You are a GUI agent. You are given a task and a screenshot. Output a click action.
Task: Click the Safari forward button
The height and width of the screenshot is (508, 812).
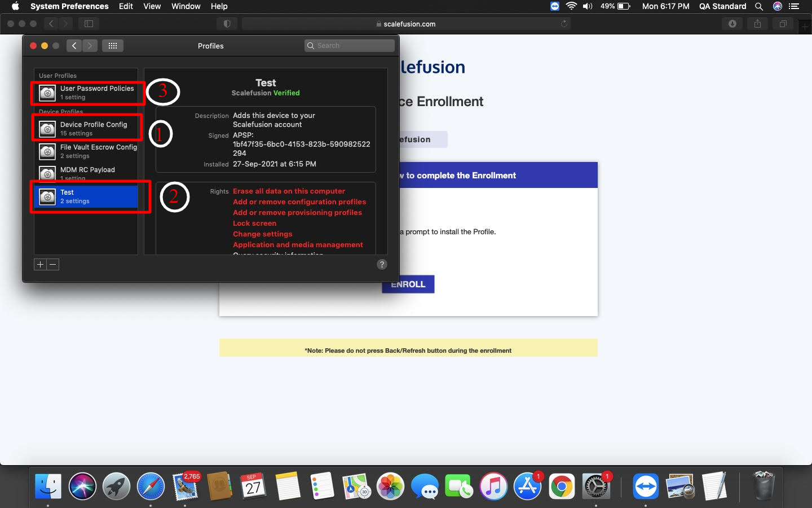point(66,24)
